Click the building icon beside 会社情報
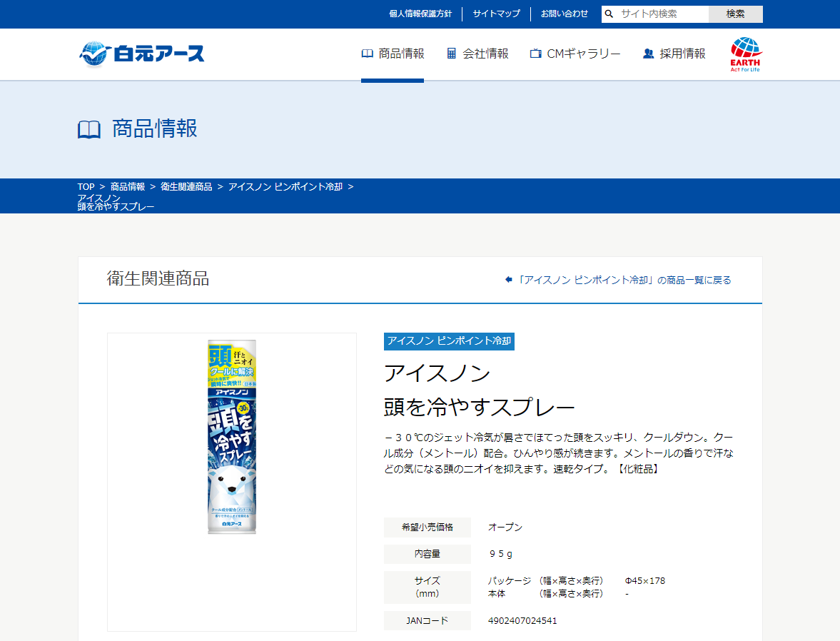This screenshot has height=641, width=840. (x=451, y=54)
